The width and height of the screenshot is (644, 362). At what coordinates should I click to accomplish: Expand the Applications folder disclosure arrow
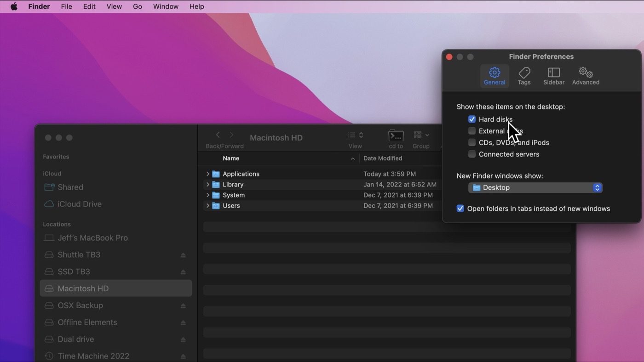208,174
